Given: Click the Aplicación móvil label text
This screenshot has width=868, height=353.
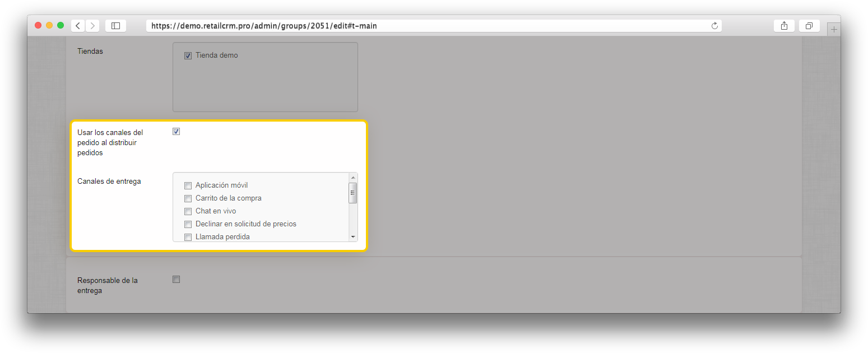Looking at the screenshot, I should point(221,185).
